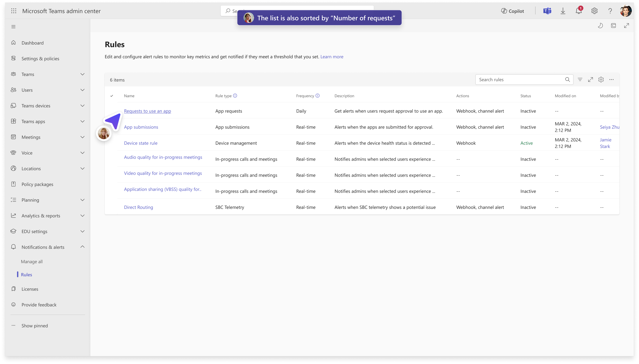The height and width of the screenshot is (364, 639).
Task: Click Show pinned in sidebar
Action: [34, 326]
